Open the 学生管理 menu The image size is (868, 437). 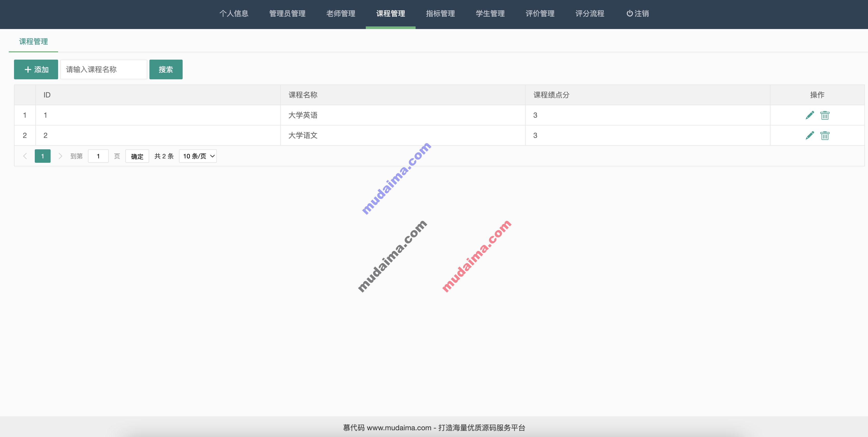tap(490, 13)
